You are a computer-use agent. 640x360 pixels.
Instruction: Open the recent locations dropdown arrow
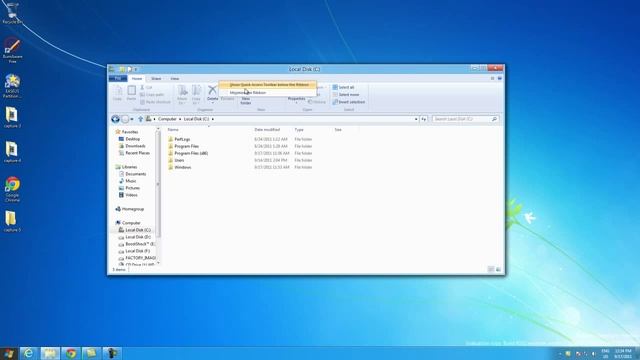coord(132,119)
